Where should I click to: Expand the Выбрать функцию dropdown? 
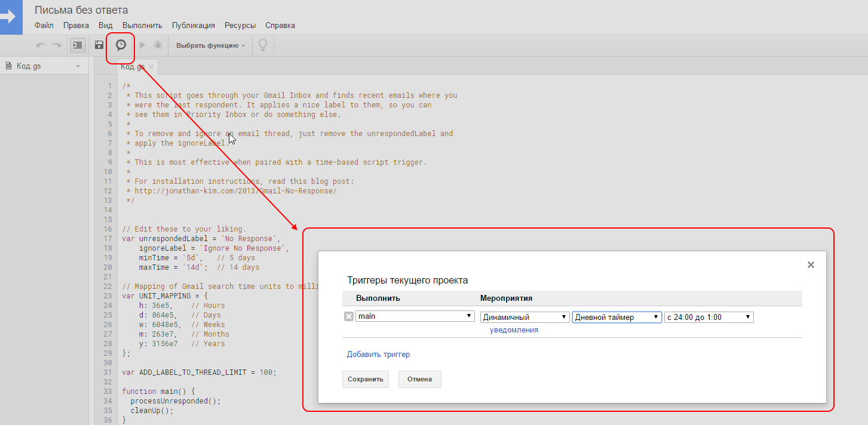(210, 45)
